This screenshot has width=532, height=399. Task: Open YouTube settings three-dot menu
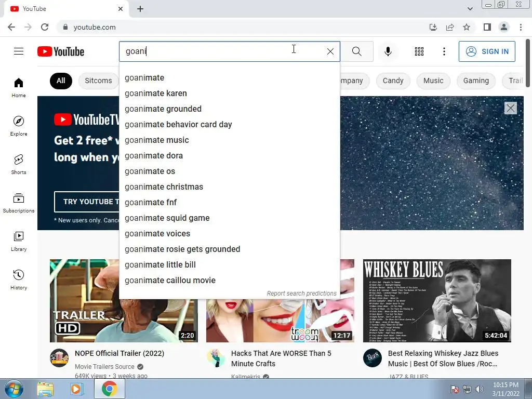point(444,51)
